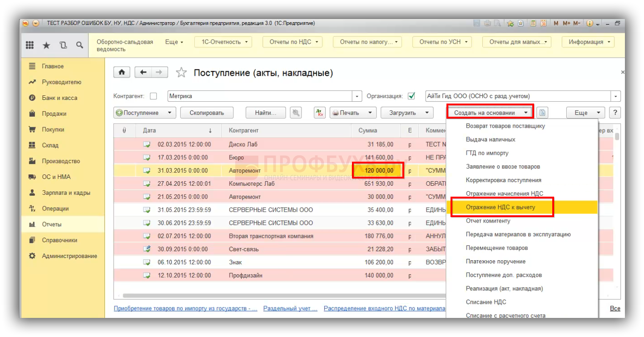Expand the Отчеты по НДС dropdown
644x337 pixels.
292,42
